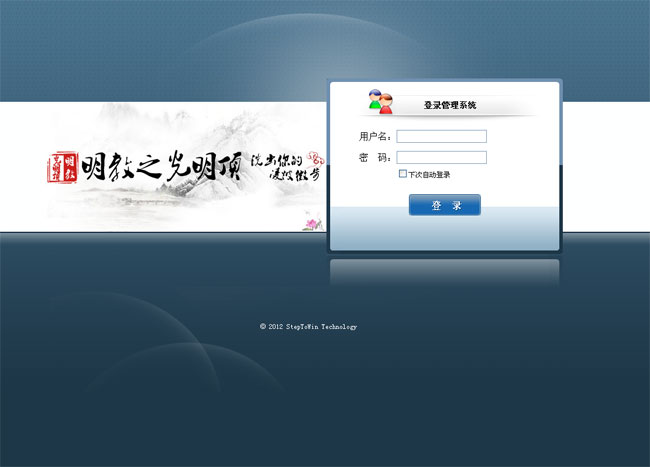Click the reflection beneath the login panel

coord(445,270)
